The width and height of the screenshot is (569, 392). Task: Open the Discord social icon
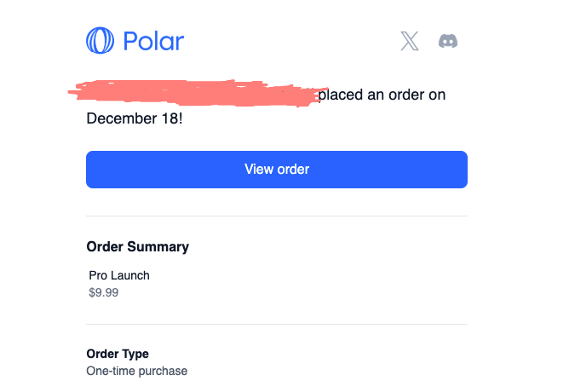tap(449, 41)
